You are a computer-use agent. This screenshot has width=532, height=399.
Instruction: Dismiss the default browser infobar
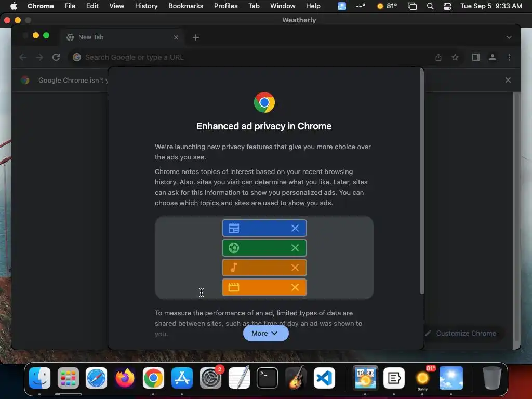(x=508, y=80)
